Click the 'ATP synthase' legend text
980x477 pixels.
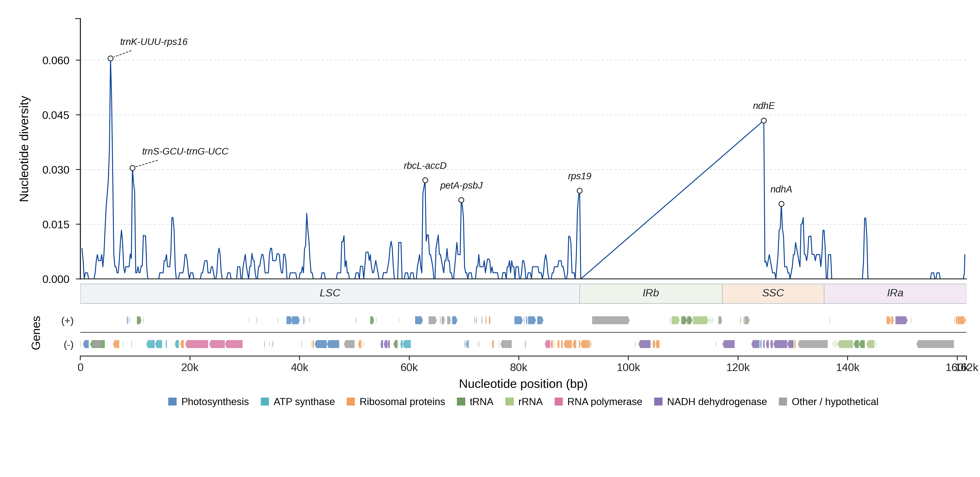[304, 402]
